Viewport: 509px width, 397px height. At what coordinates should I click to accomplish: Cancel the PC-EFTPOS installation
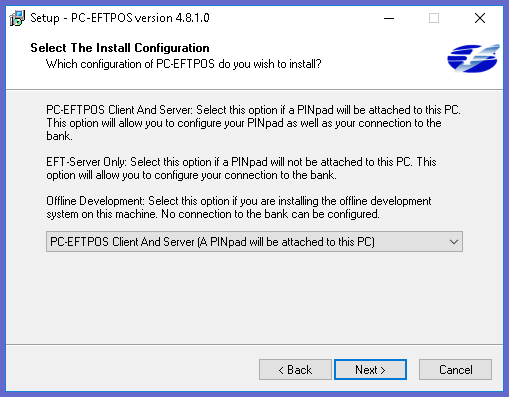455,369
